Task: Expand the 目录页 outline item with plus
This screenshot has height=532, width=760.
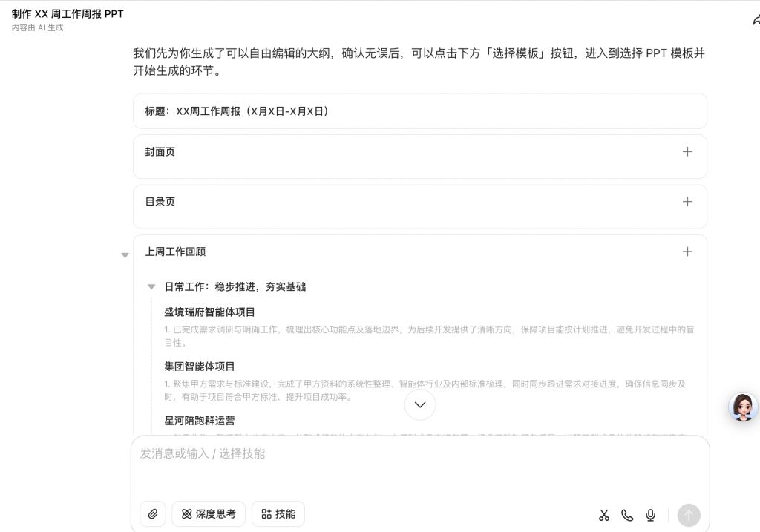Action: pyautogui.click(x=687, y=201)
